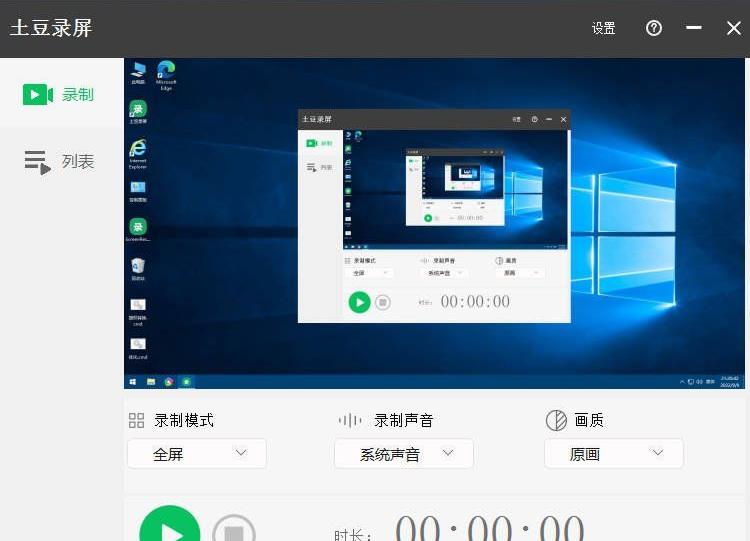
Task: Switch to the 列表 tab
Action: tap(60, 162)
